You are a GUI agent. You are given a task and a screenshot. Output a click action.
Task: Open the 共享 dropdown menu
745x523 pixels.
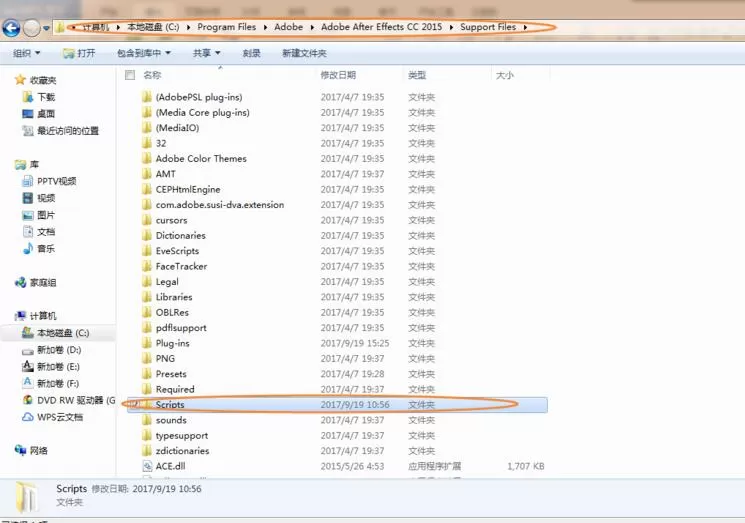tap(207, 53)
